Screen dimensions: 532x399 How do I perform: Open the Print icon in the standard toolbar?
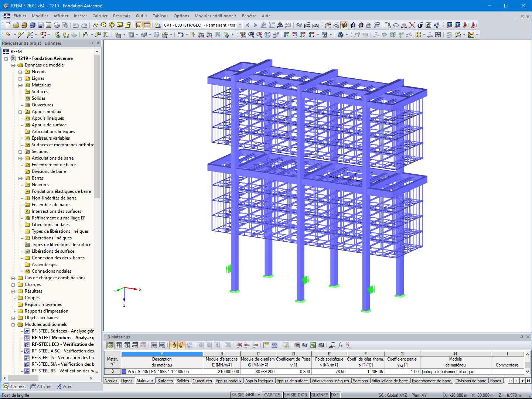[57, 25]
